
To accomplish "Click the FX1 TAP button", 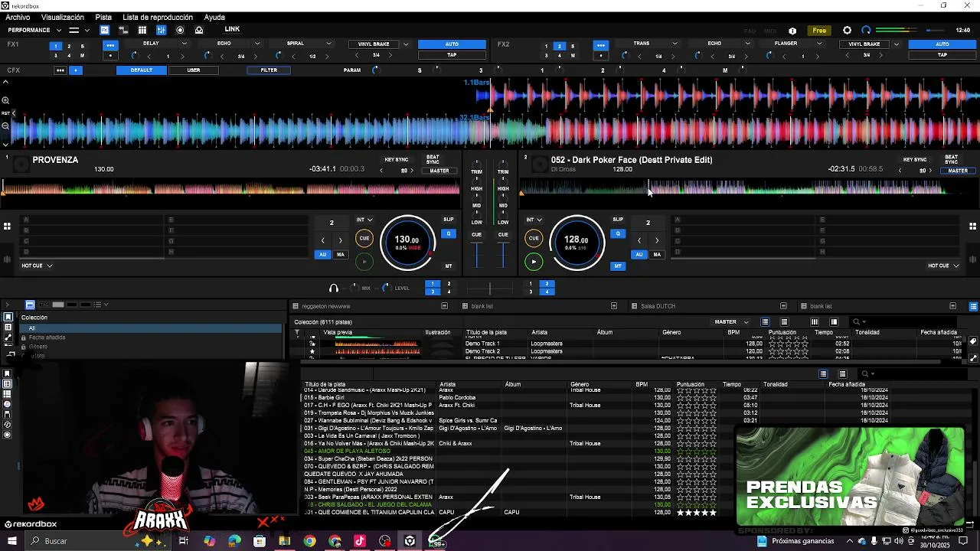I will click(452, 55).
